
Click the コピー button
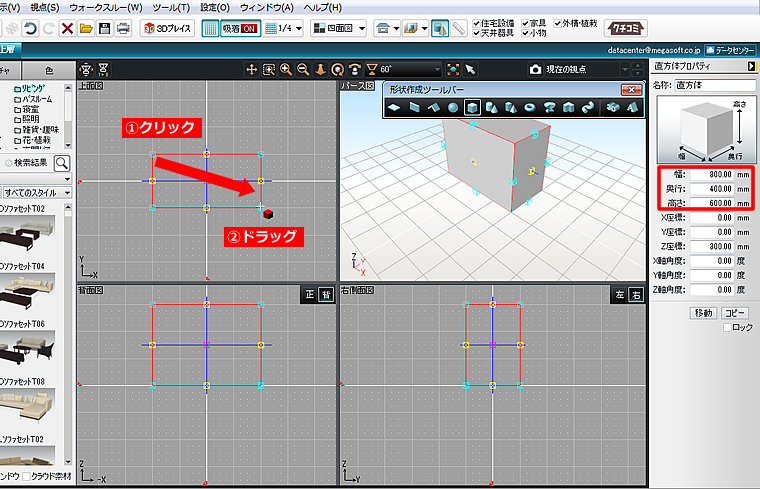pos(735,313)
